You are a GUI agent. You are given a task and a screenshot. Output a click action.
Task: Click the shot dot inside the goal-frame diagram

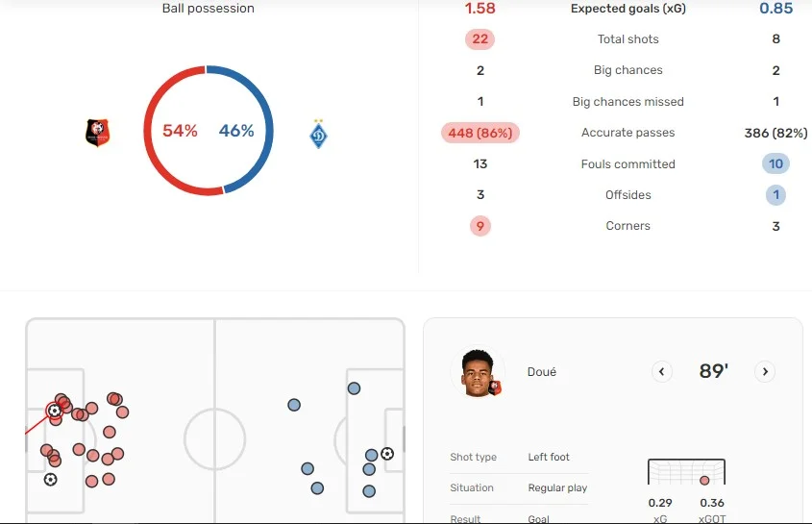tap(704, 480)
